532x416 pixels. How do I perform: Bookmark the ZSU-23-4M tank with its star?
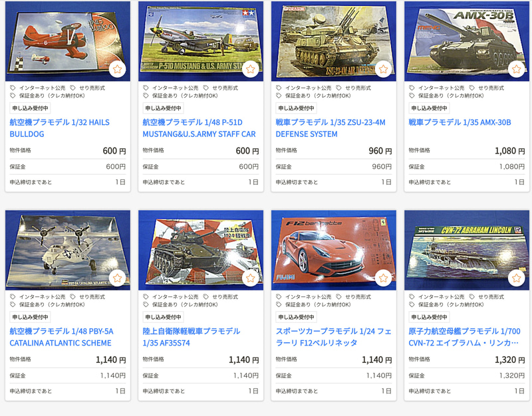coord(384,69)
